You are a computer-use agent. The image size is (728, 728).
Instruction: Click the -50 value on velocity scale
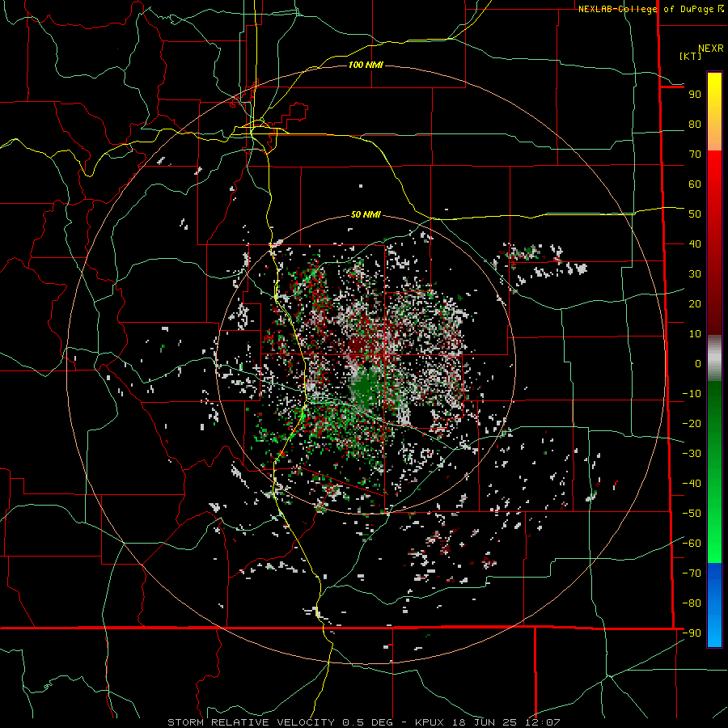click(692, 514)
